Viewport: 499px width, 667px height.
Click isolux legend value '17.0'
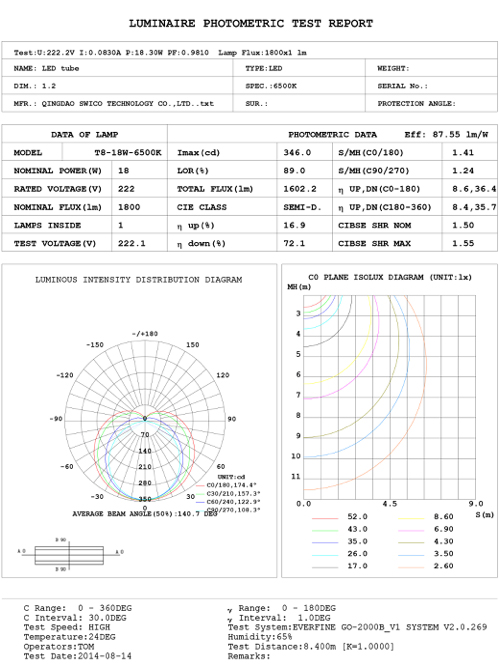coord(357,566)
